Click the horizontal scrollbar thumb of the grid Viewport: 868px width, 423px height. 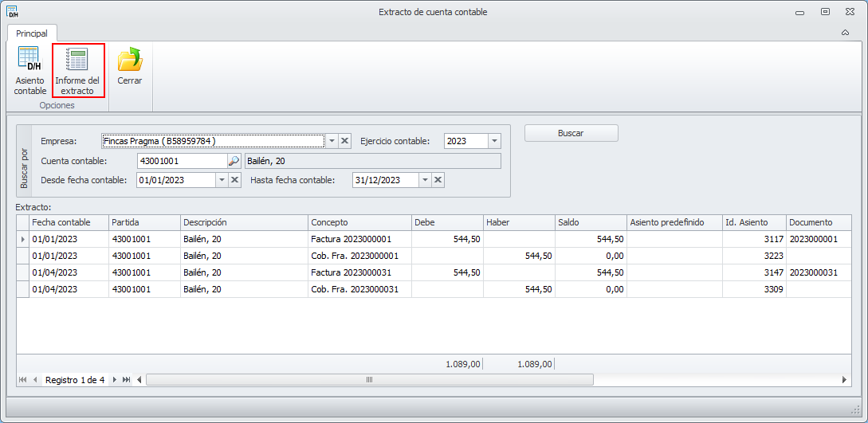point(369,380)
